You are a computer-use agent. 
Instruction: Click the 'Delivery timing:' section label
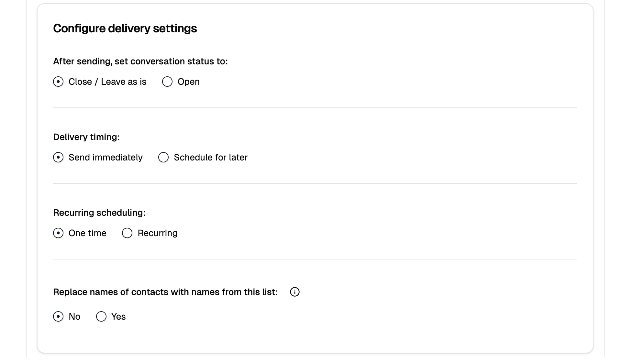(86, 137)
